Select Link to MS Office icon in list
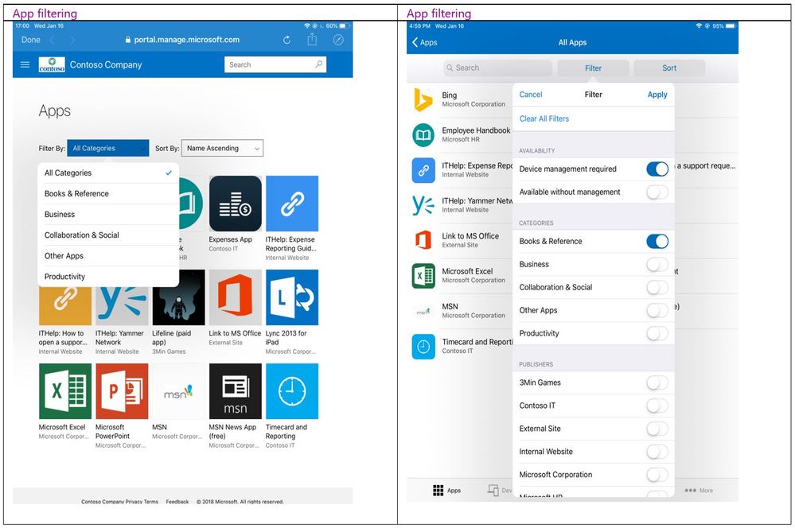 pos(423,240)
